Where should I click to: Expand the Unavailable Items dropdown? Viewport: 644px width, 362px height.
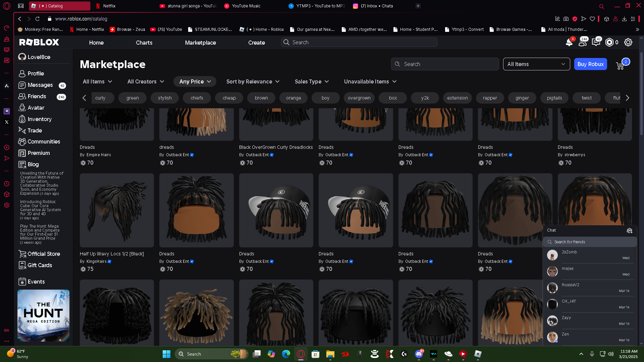pyautogui.click(x=370, y=81)
